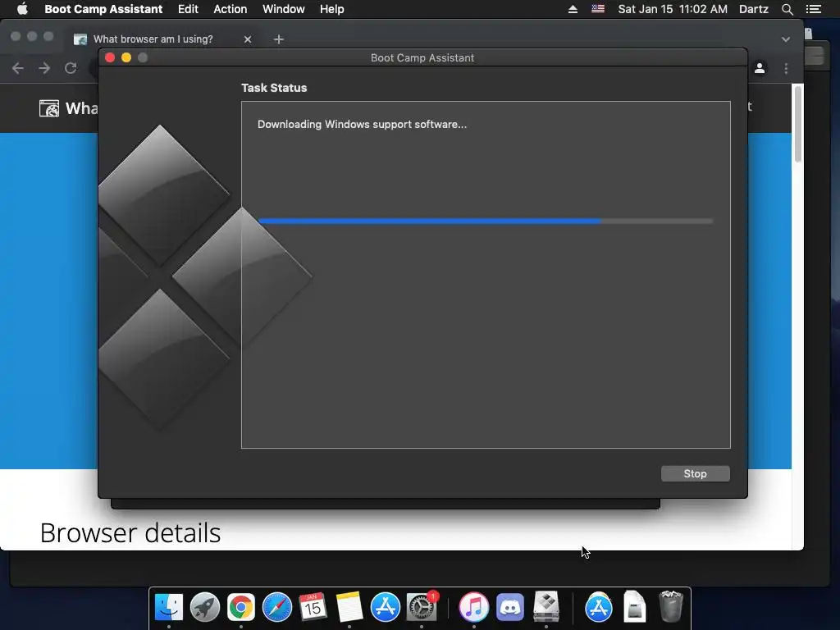Open the Applications folder in Dock
Viewport: 840px width, 630px height.
598,607
